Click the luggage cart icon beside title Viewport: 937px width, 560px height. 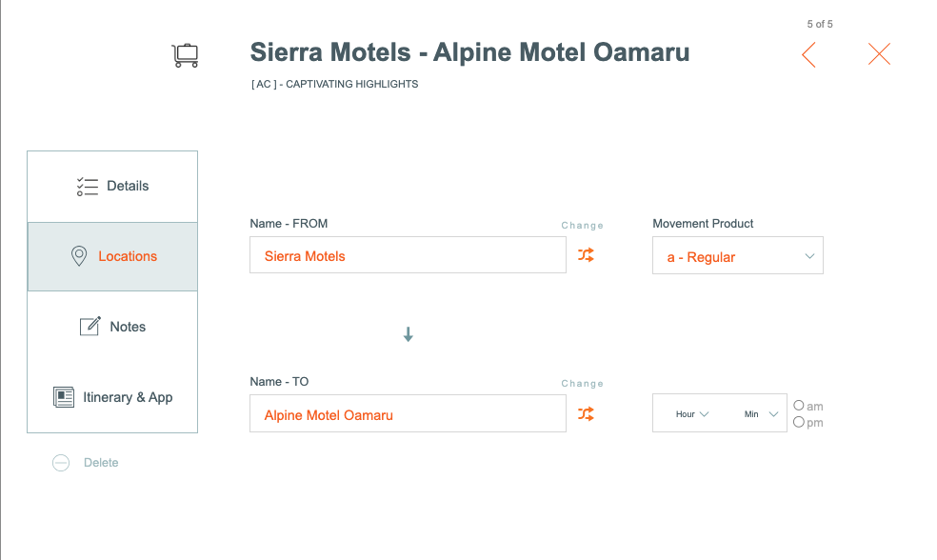(186, 55)
